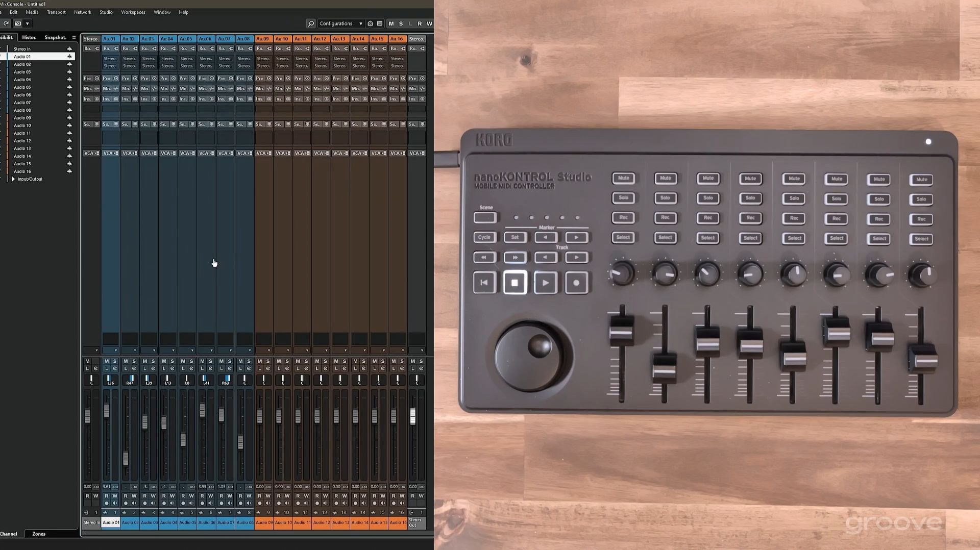Open the left panel options menu icon
Viewport: 980px width, 550px height.
[x=74, y=37]
